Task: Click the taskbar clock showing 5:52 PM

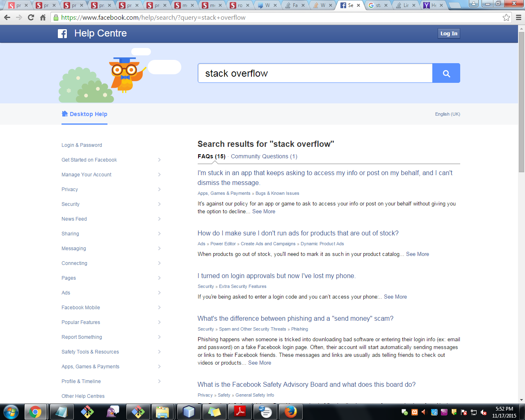Action: tap(504, 412)
